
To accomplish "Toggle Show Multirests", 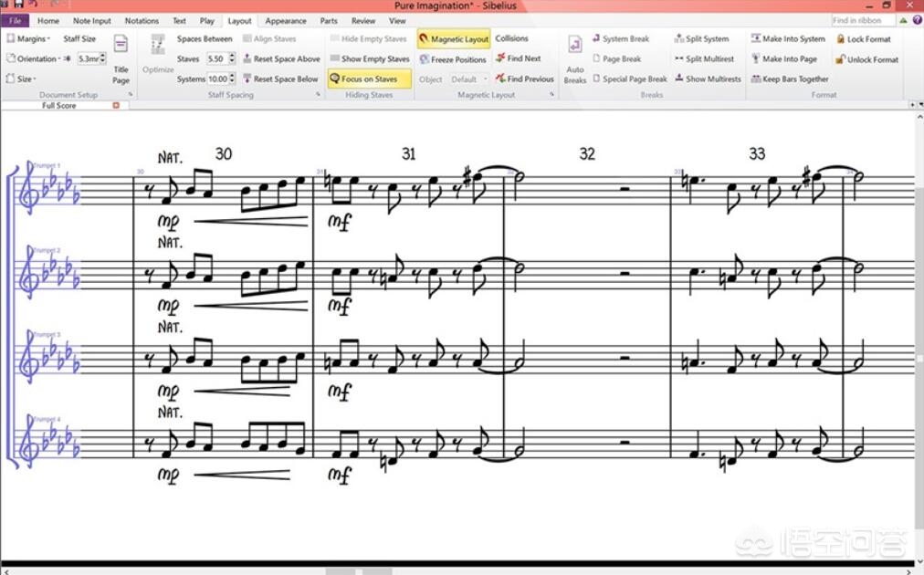I will 708,78.
